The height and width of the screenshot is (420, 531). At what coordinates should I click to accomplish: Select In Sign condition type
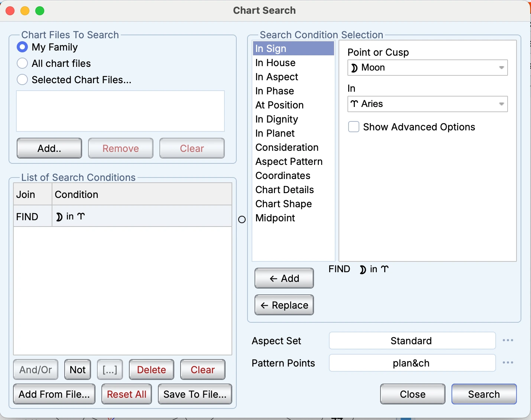pos(294,49)
